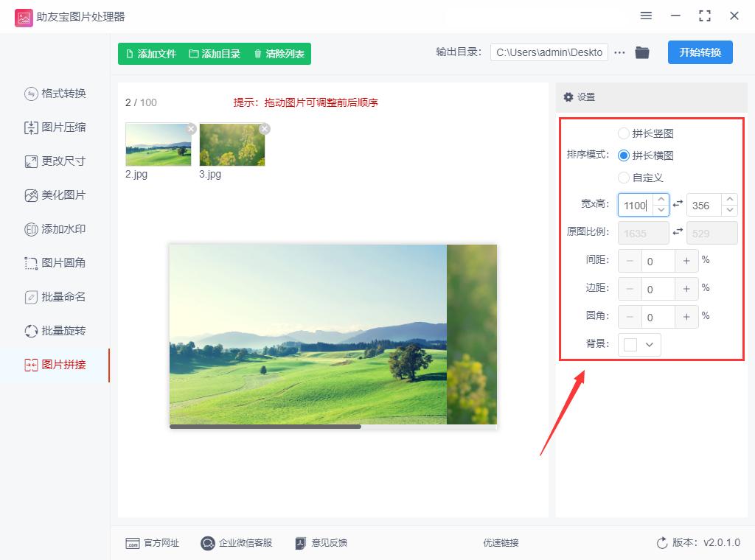The height and width of the screenshot is (560, 755).
Task: Open the 官方网址 official website link
Action: click(x=153, y=543)
